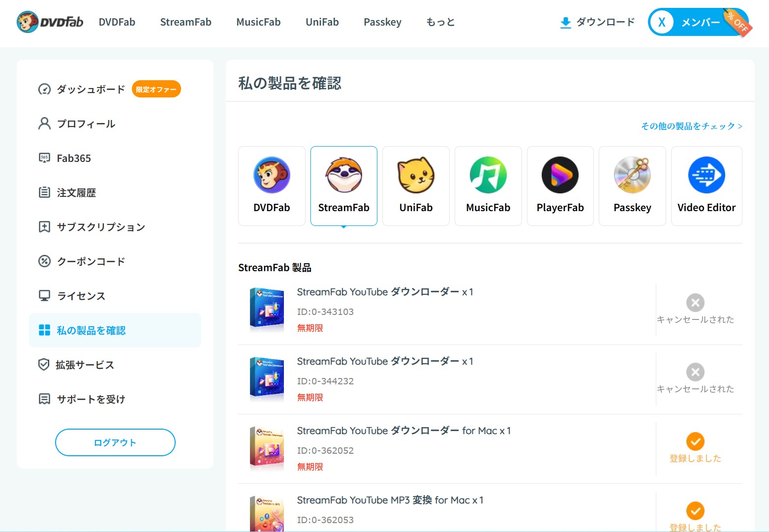The width and height of the screenshot is (769, 532).
Task: Click box image for ID:0-362052
Action: (x=267, y=447)
